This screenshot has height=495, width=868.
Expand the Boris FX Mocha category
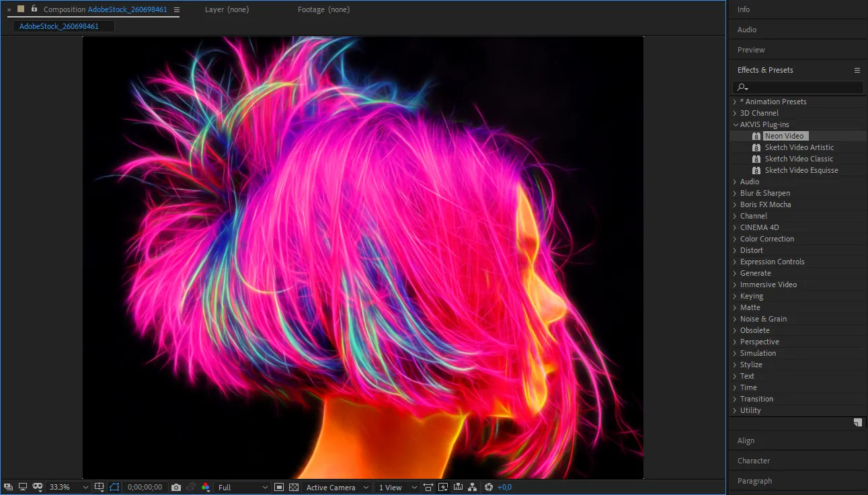[734, 205]
